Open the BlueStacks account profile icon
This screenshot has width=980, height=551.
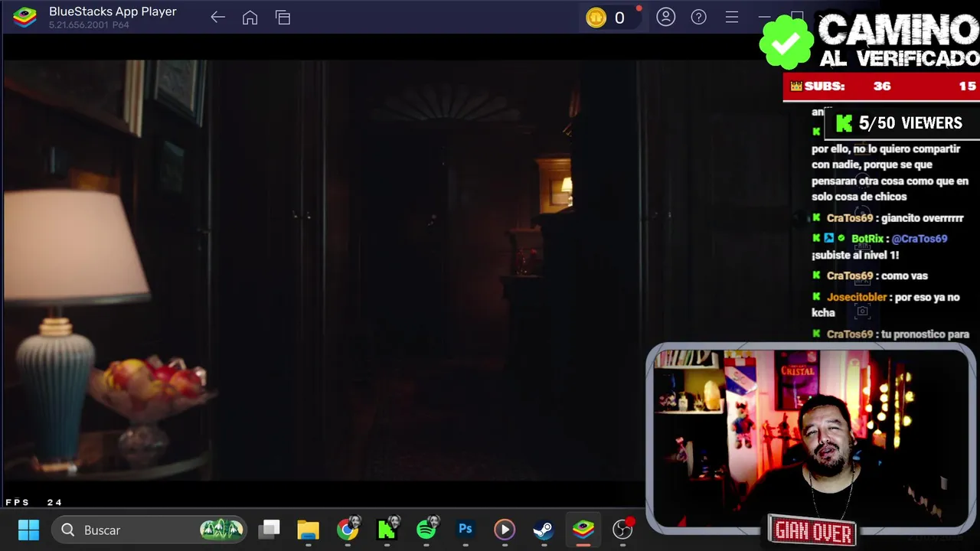(666, 17)
